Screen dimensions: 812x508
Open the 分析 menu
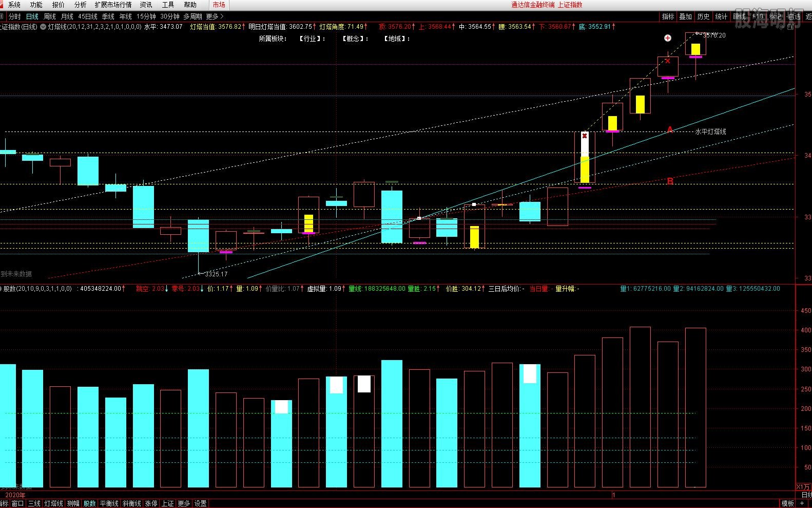81,5
